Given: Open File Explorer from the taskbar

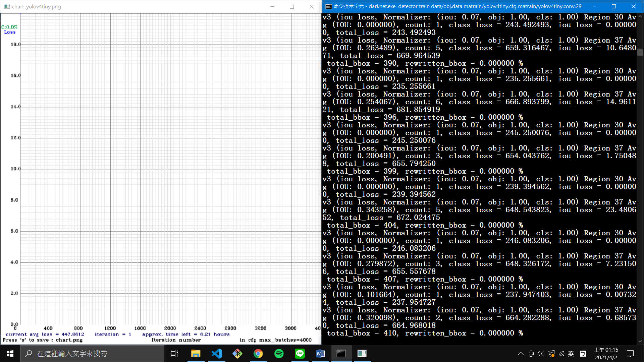Looking at the screenshot, I should coord(196,354).
